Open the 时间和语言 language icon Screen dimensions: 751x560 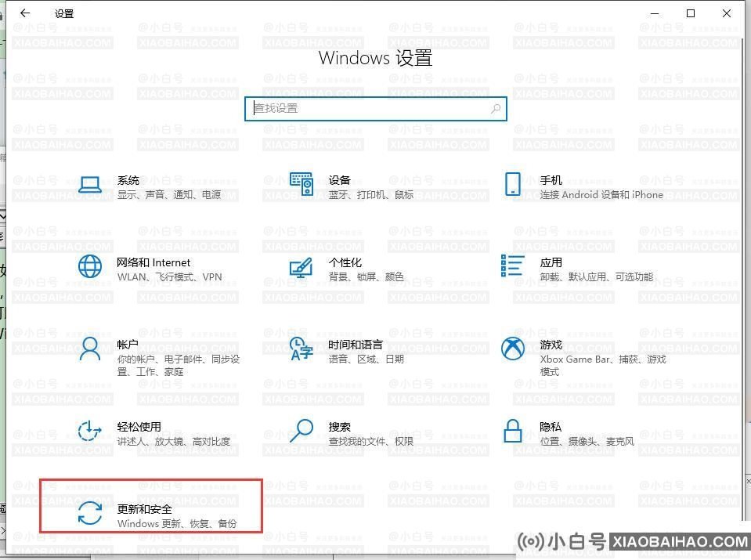click(301, 349)
